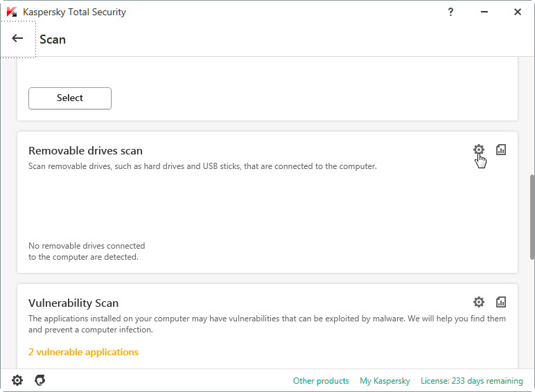Click the vertical scrollbar thumb
The width and height of the screenshot is (535, 392).
pos(532,217)
